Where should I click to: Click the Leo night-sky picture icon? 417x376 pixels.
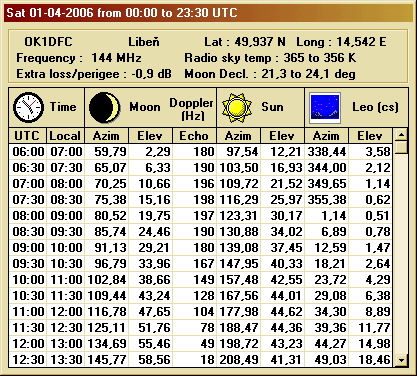click(325, 107)
